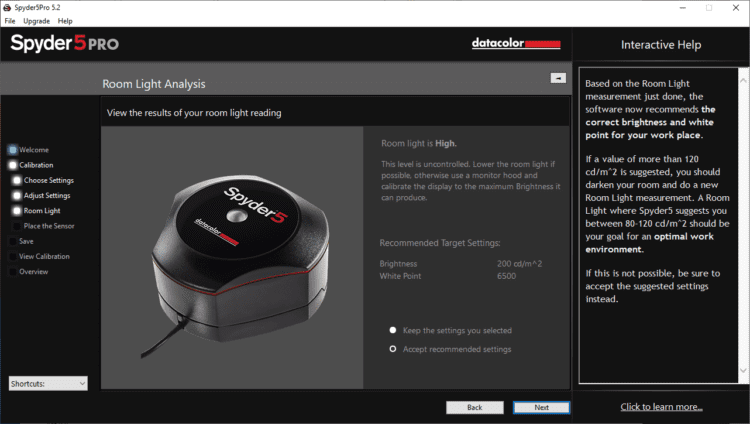Open the Shortcuts dropdown

pos(48,383)
